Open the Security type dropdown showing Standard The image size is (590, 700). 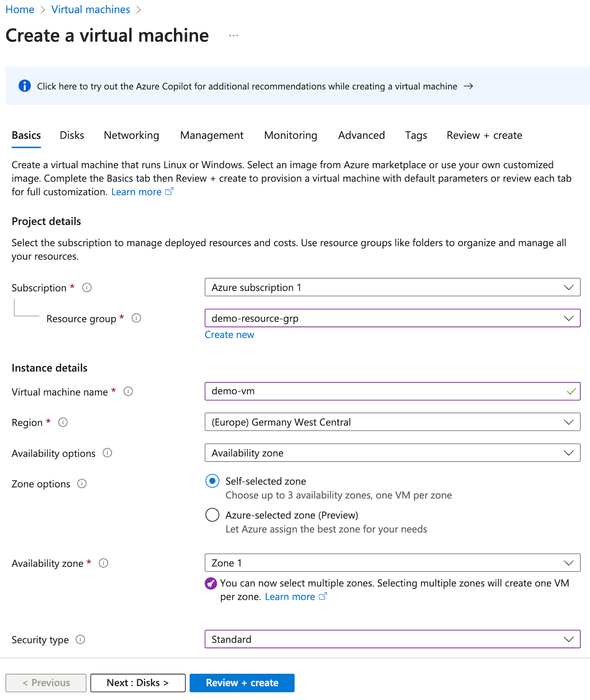[569, 639]
